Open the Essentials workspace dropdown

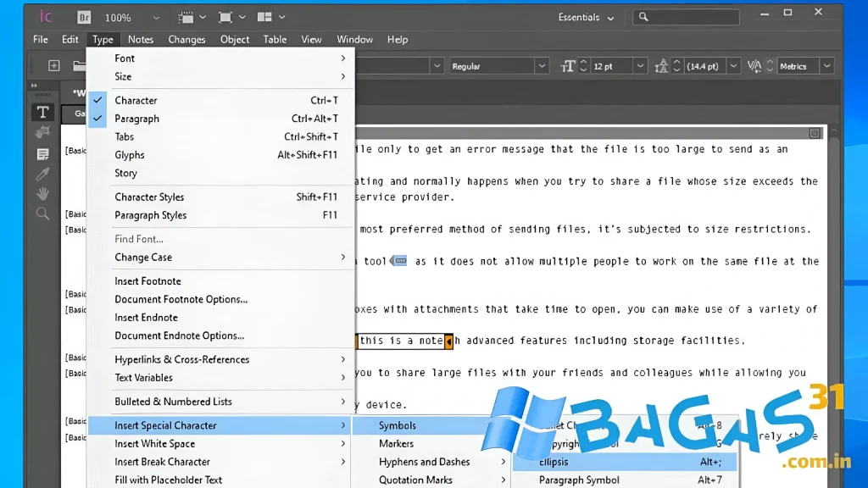(586, 17)
